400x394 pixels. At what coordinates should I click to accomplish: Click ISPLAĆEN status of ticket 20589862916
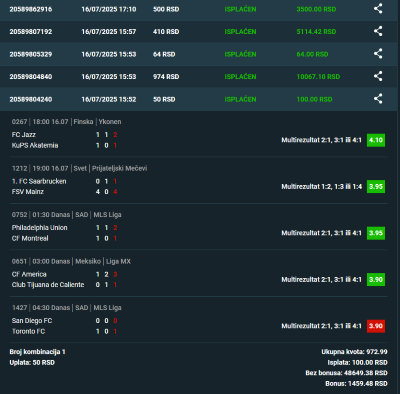(240, 9)
